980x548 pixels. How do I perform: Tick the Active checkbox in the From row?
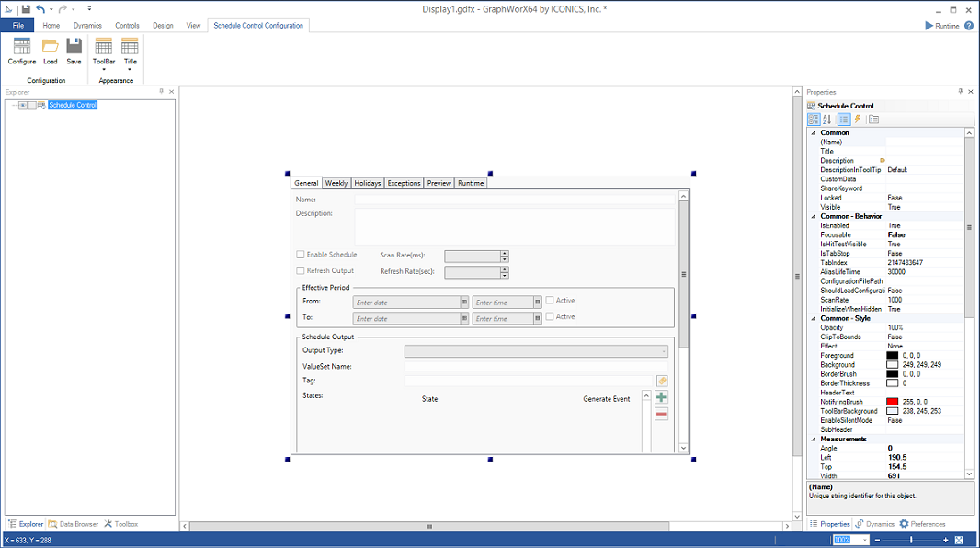(x=550, y=300)
